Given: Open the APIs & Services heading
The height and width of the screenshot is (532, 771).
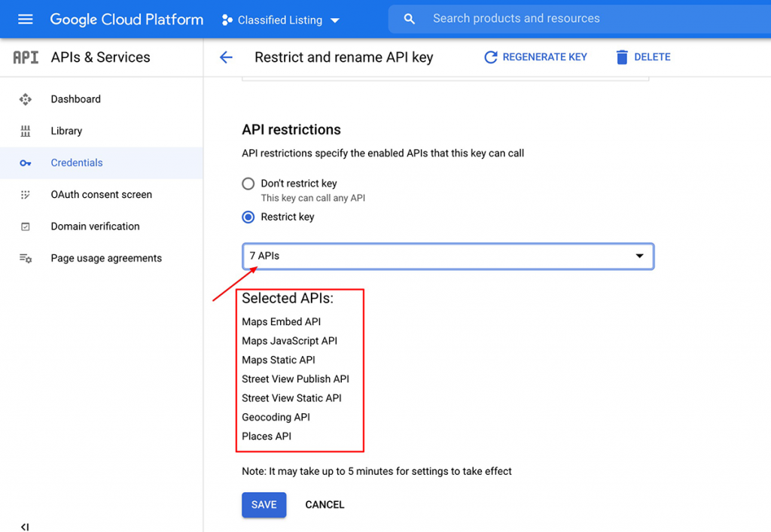Looking at the screenshot, I should pos(100,57).
